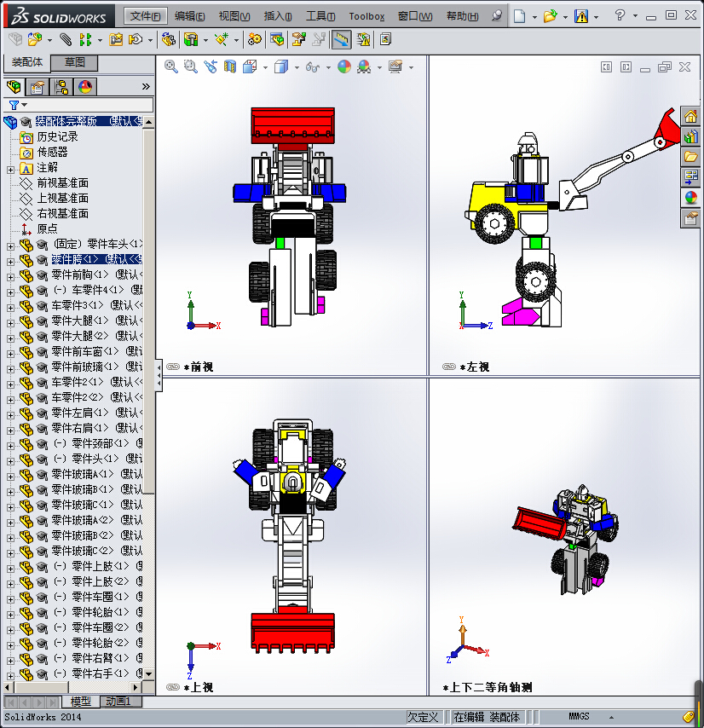Screen dimensions: 704x728
Task: Click the Previous View icon
Action: coord(211,66)
